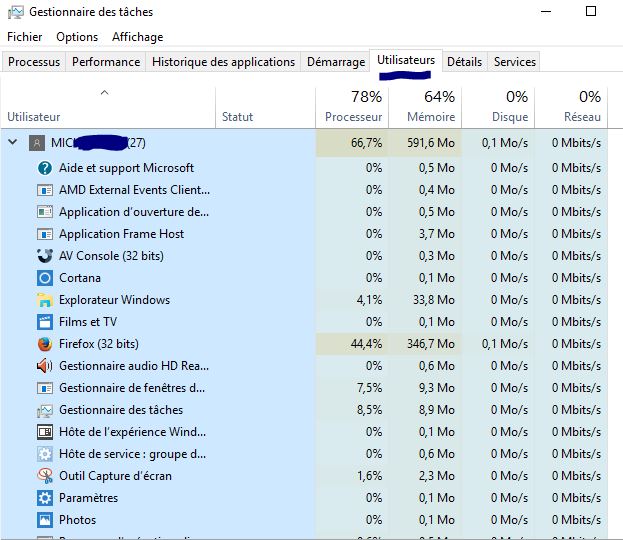Switch to the Performance tab
The image size is (623, 540).
tap(106, 62)
